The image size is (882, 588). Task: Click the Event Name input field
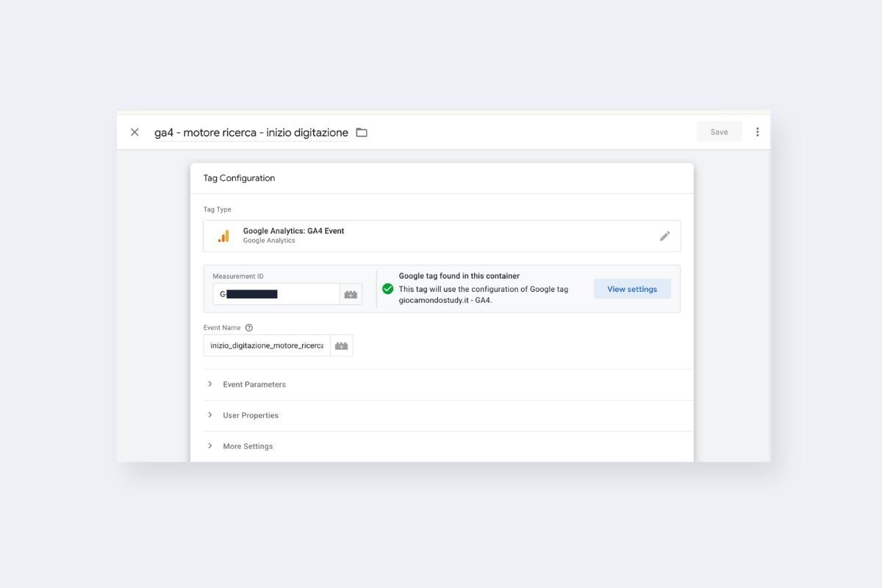point(267,345)
